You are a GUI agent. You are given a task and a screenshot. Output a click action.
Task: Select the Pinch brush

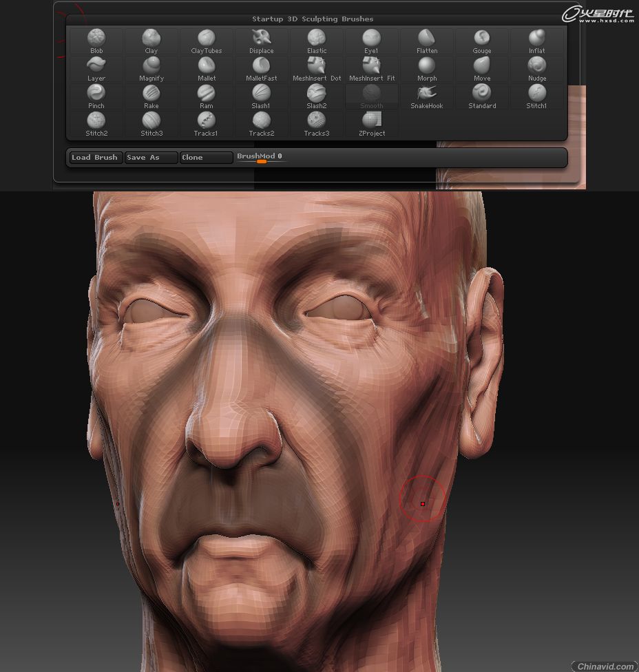pos(96,94)
